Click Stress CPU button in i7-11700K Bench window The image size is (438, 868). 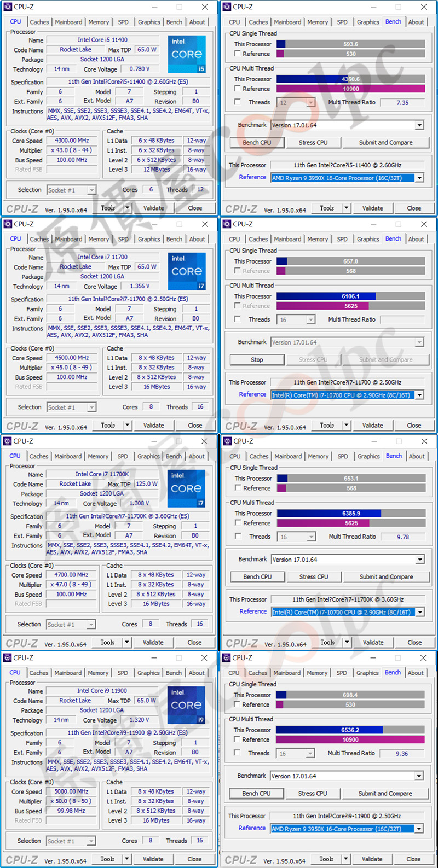[314, 577]
